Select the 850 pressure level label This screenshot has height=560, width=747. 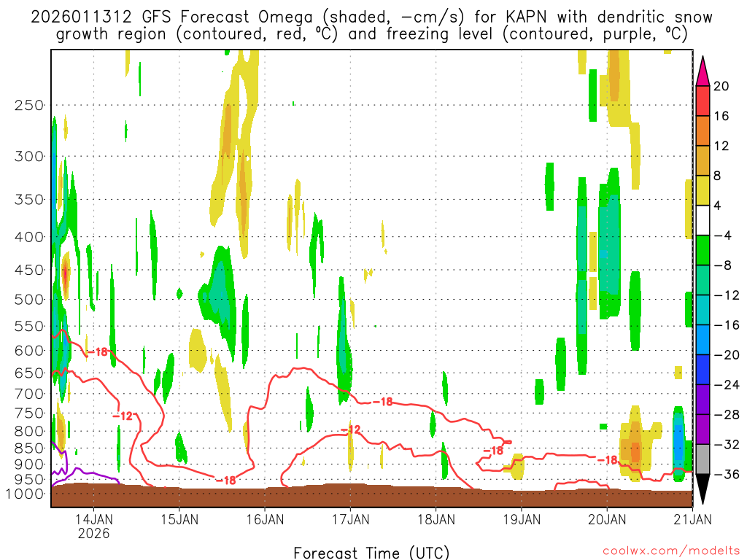click(x=29, y=448)
